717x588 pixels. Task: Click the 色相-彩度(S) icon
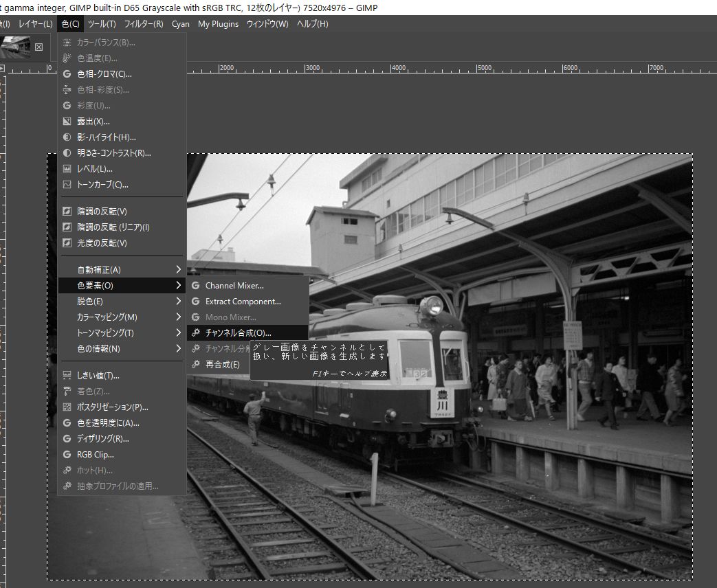67,89
